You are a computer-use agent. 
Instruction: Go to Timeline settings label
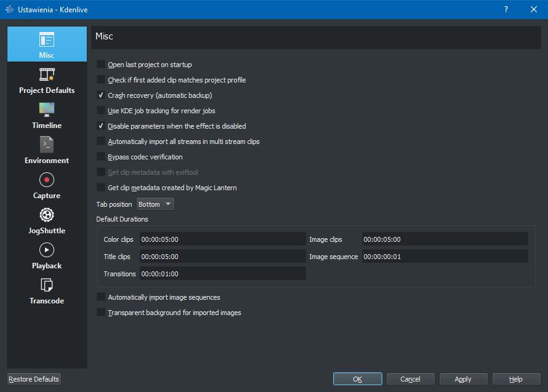coord(47,125)
